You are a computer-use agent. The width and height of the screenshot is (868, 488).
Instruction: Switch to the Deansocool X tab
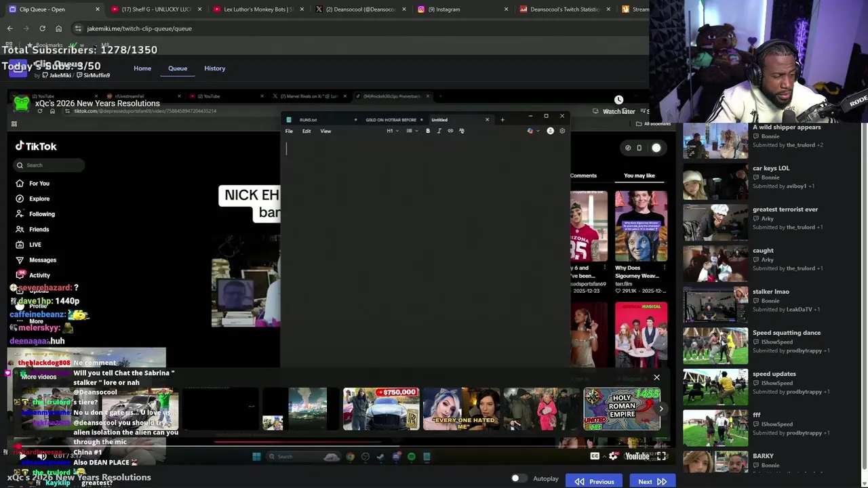(x=359, y=9)
